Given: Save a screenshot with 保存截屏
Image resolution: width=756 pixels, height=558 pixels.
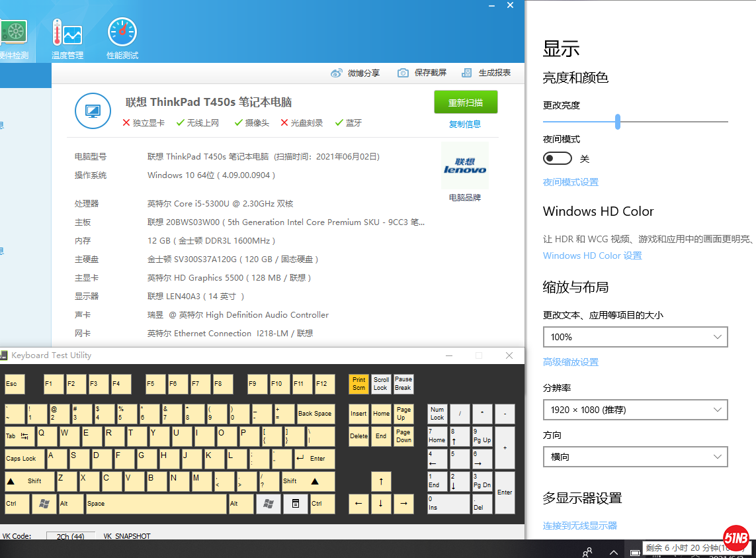Looking at the screenshot, I should (422, 73).
